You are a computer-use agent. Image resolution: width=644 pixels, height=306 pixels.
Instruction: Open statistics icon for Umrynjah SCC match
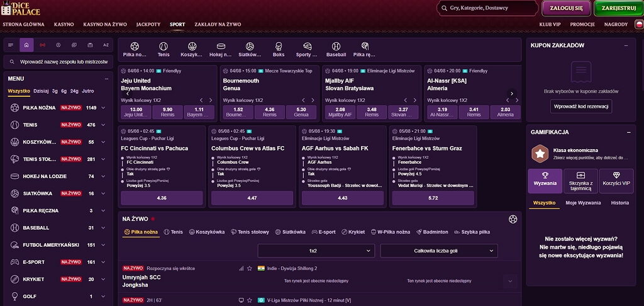click(x=241, y=268)
